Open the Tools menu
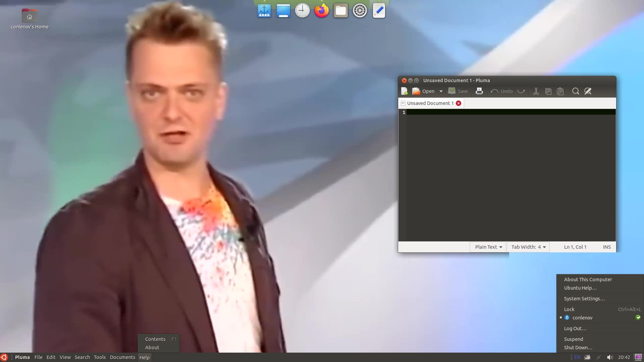 coord(100,357)
